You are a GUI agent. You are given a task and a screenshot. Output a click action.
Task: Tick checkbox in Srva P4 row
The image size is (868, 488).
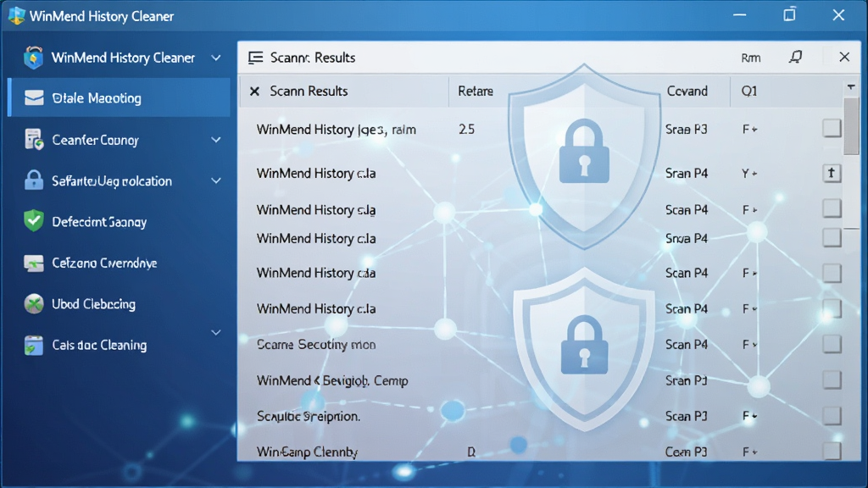click(832, 238)
